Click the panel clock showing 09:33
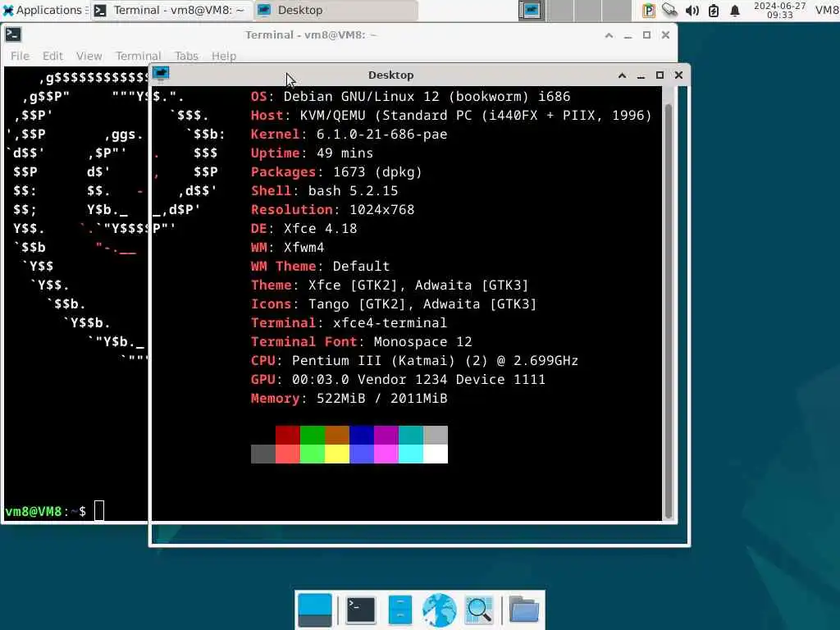The width and height of the screenshot is (840, 630). [x=779, y=10]
